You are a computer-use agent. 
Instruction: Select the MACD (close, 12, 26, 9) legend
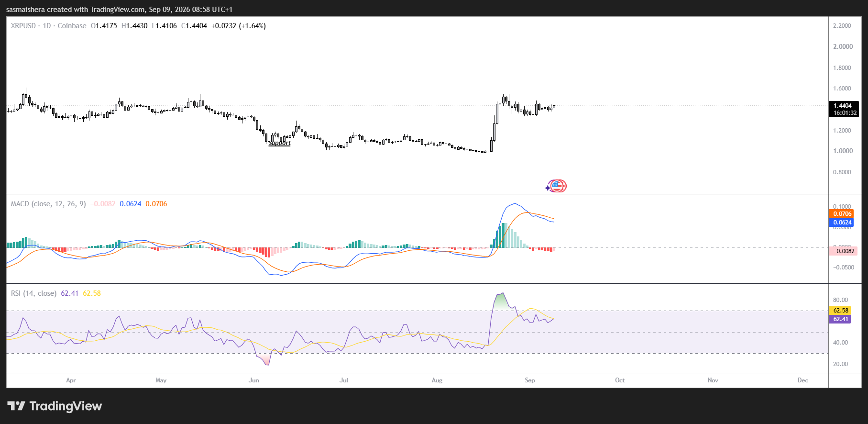coord(48,204)
